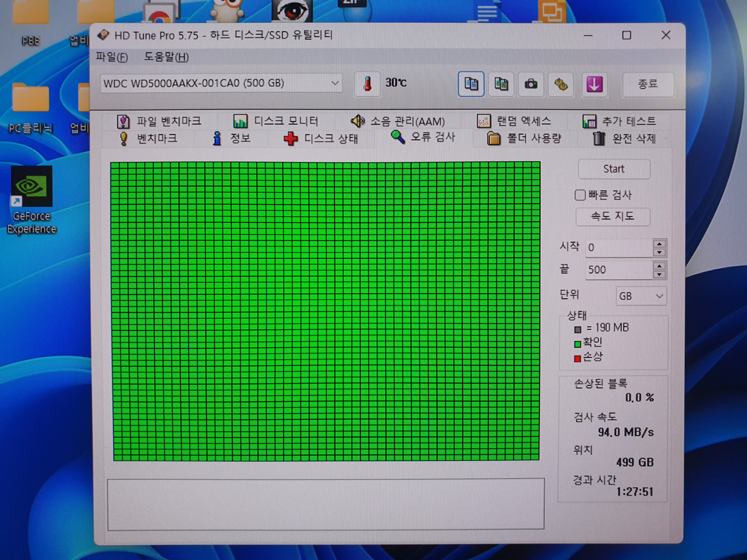747x560 pixels.
Task: Open the 폴더 사용량 tab
Action: pos(524,138)
